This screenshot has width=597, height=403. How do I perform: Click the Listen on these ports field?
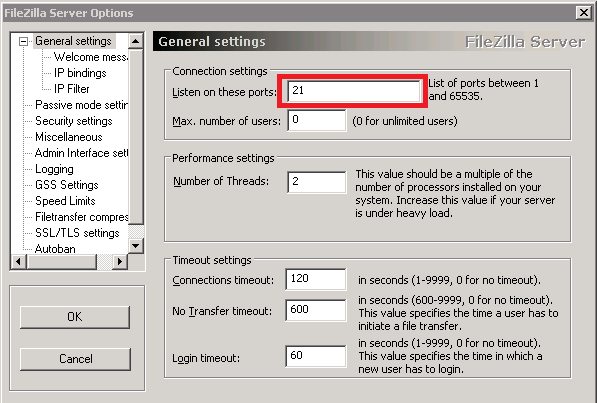click(x=354, y=91)
